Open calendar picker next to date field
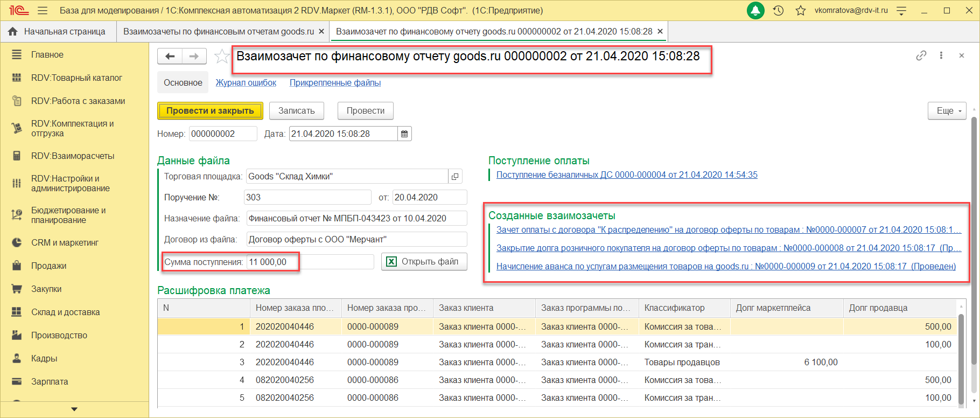The image size is (980, 418). tap(404, 134)
